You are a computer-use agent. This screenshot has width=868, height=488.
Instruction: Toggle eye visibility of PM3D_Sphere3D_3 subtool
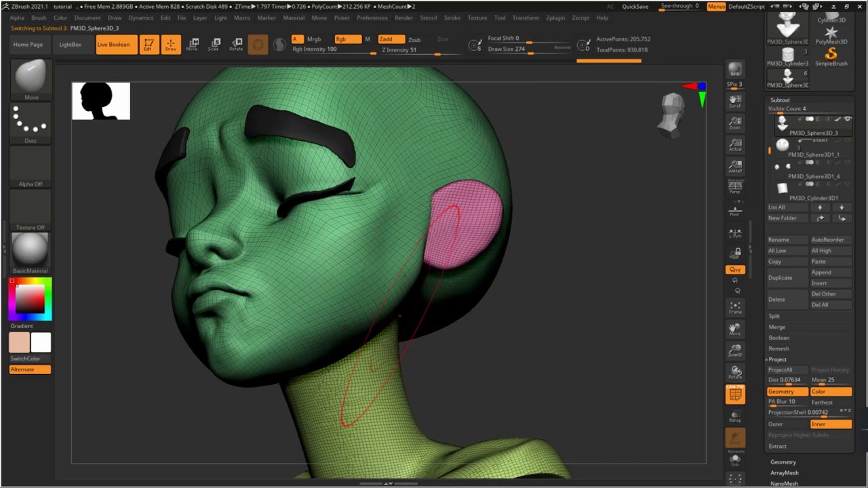848,119
